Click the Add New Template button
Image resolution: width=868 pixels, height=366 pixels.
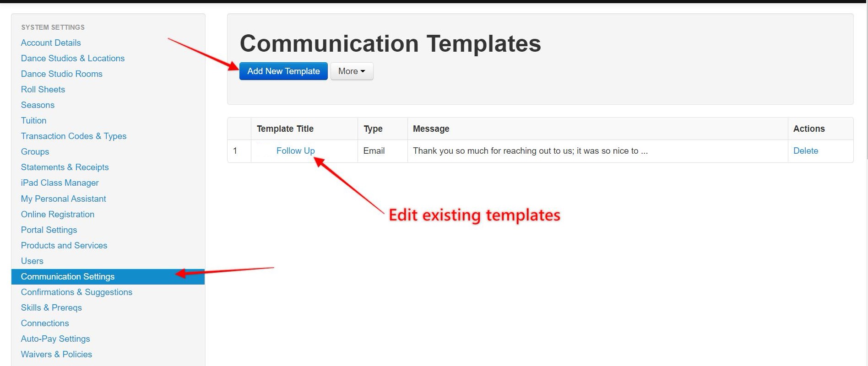[283, 71]
